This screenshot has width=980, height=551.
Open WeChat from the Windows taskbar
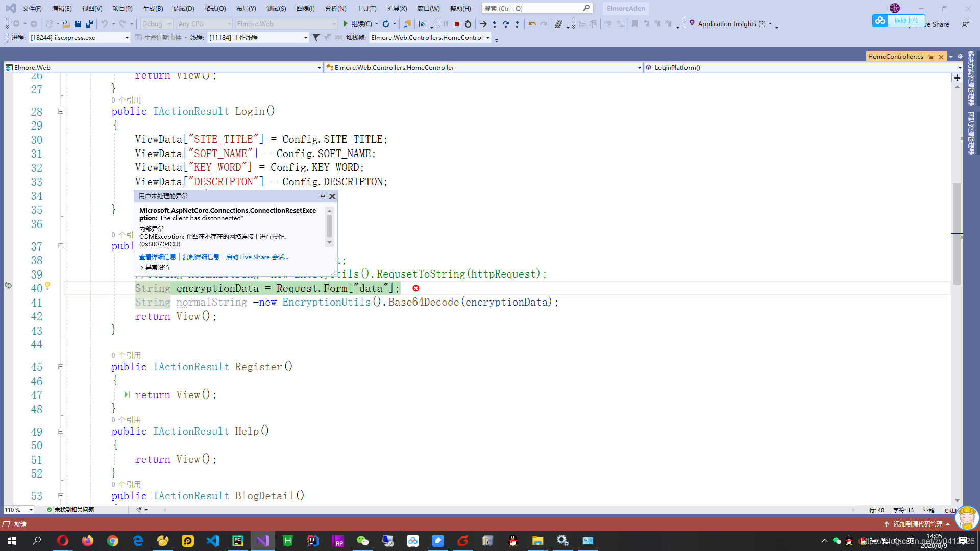(362, 541)
